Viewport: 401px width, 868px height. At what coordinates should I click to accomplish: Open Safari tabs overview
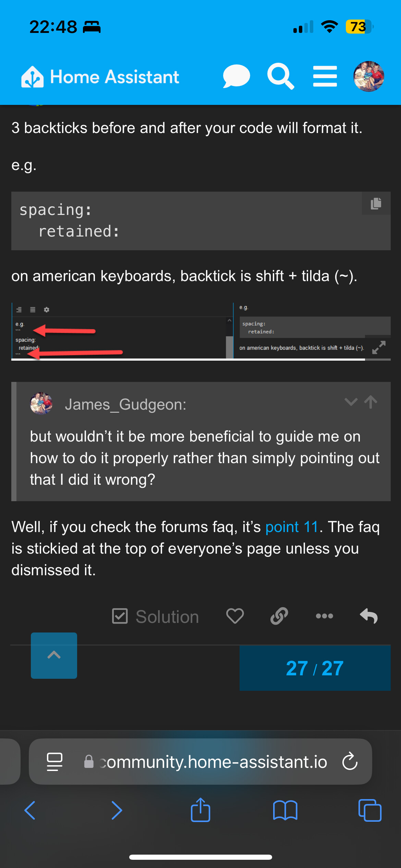pos(369,810)
